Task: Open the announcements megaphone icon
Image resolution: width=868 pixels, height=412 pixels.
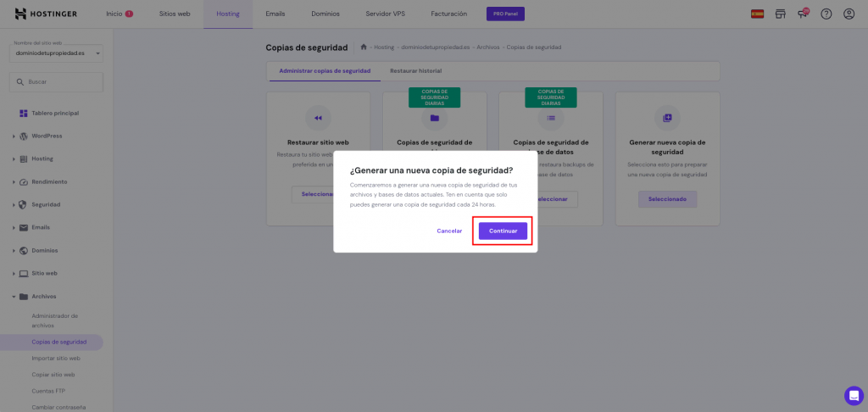Action: tap(803, 14)
